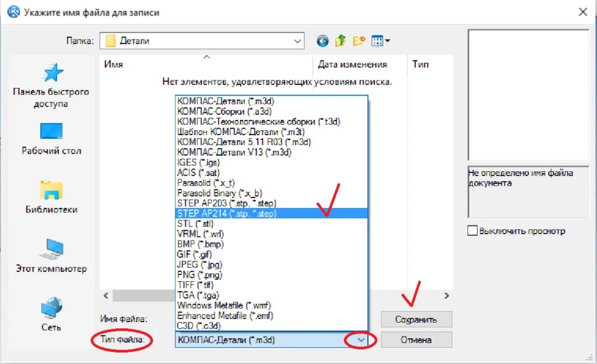Image resolution: width=597 pixels, height=364 pixels.
Task: Open Панель быстрого доступа in the sidebar
Action: pos(51,86)
